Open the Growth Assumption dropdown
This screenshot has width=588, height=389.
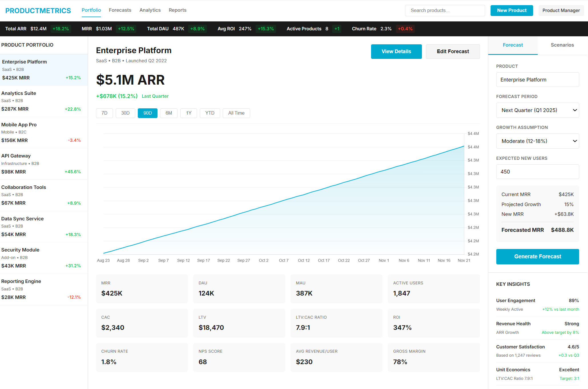pyautogui.click(x=537, y=141)
